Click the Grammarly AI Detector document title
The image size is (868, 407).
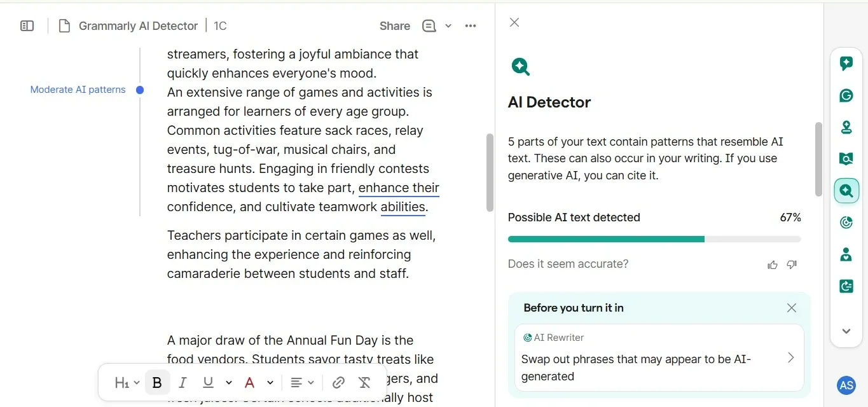point(138,26)
